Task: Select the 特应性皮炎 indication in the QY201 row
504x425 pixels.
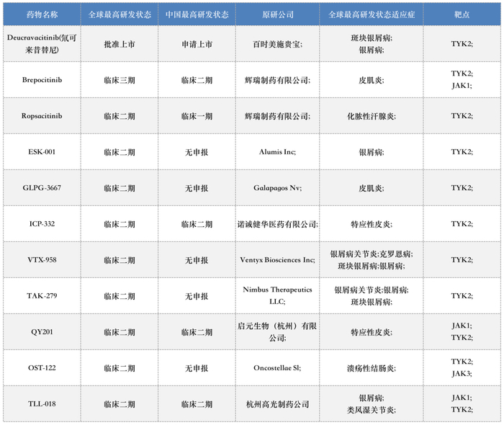Action: tap(372, 332)
